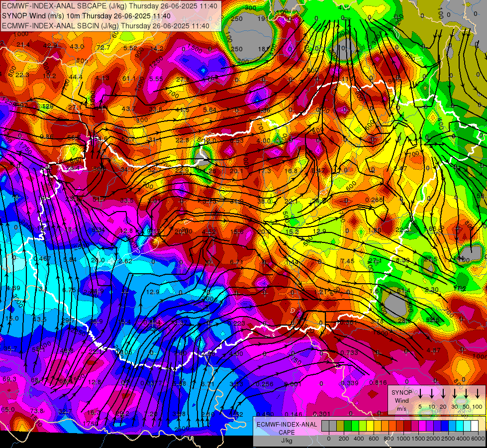Viewport: 487px width, 448px height.
Task: Click the 52.6 CIN value on map
Action: (x=433, y=320)
